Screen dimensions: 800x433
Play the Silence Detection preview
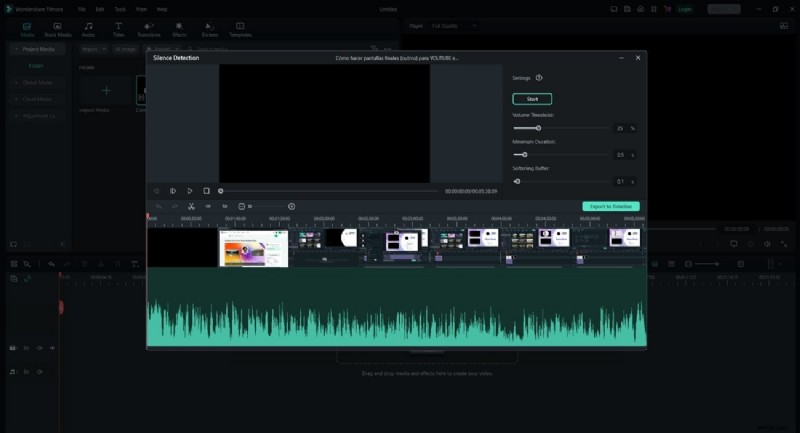pyautogui.click(x=189, y=191)
